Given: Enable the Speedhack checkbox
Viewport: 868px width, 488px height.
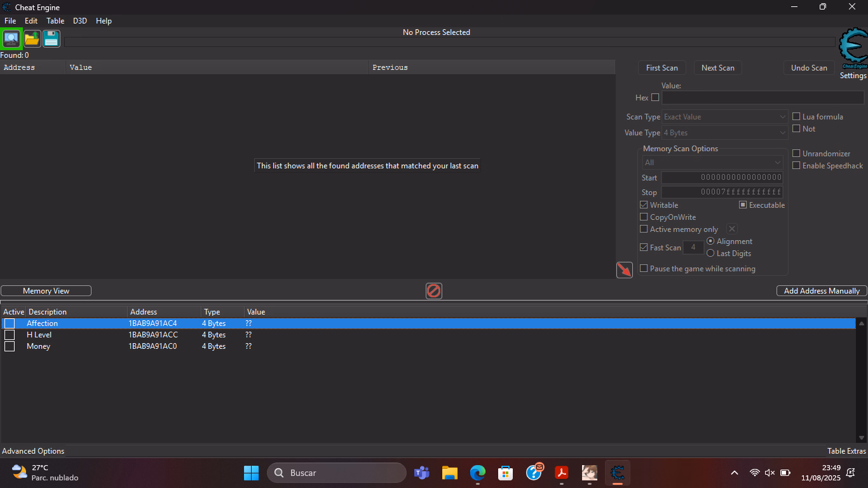Looking at the screenshot, I should pos(796,166).
